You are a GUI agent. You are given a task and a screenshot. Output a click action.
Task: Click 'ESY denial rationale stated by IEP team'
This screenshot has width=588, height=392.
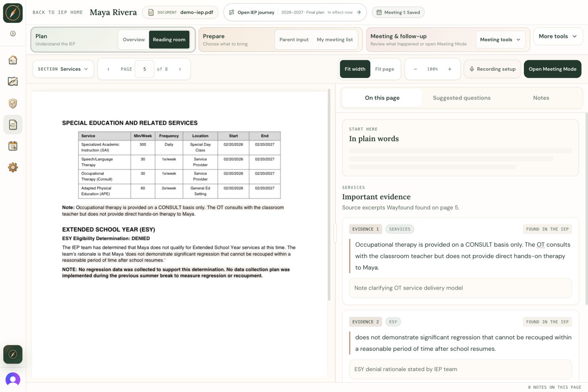point(460,369)
